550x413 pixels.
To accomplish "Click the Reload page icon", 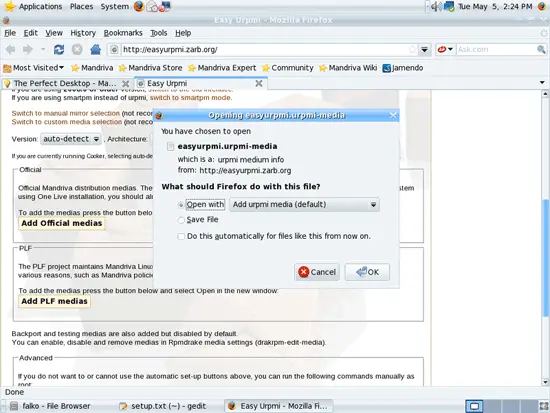I will (59, 49).
